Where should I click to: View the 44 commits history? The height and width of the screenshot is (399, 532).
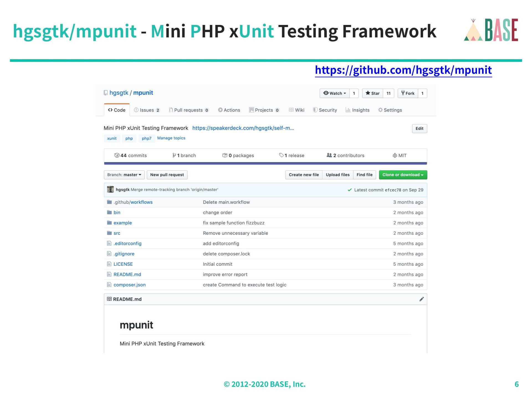click(131, 155)
